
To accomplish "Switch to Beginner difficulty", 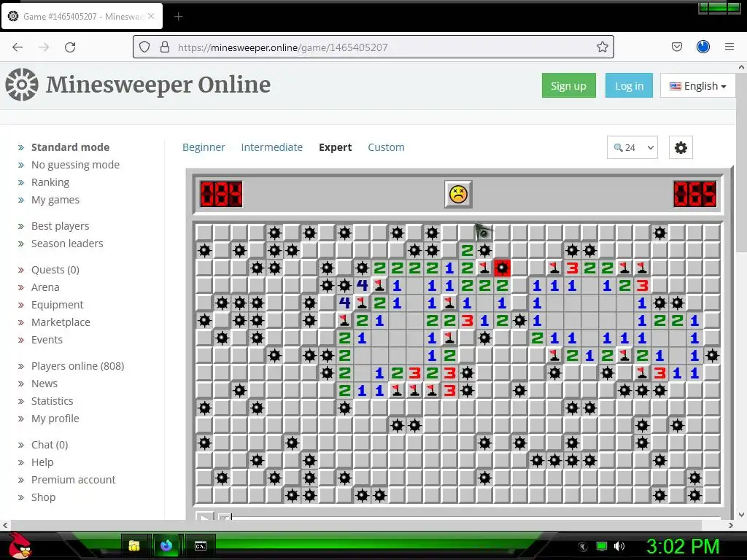I will click(204, 147).
